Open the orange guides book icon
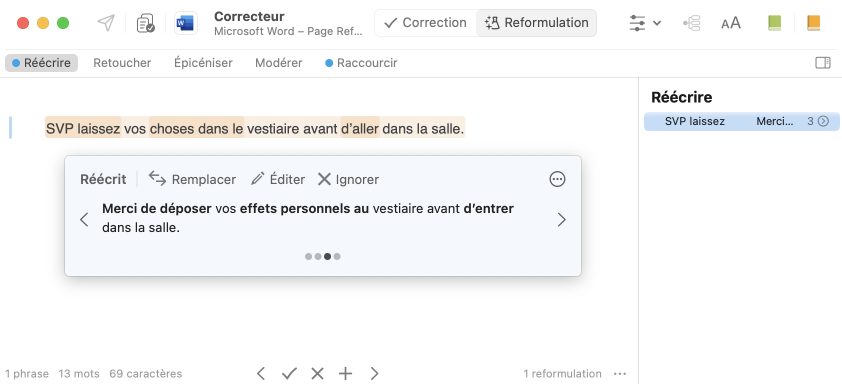The image size is (842, 384). (x=814, y=23)
